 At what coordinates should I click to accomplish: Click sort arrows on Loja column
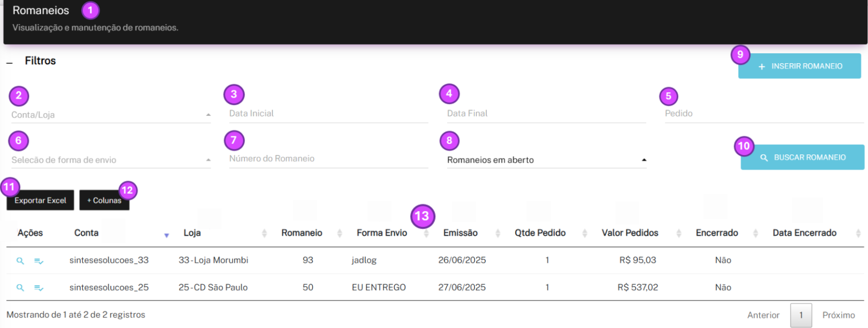(x=264, y=233)
